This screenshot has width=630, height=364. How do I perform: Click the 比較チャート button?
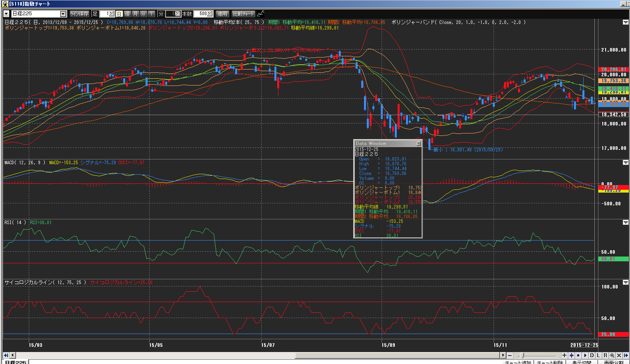243,14
